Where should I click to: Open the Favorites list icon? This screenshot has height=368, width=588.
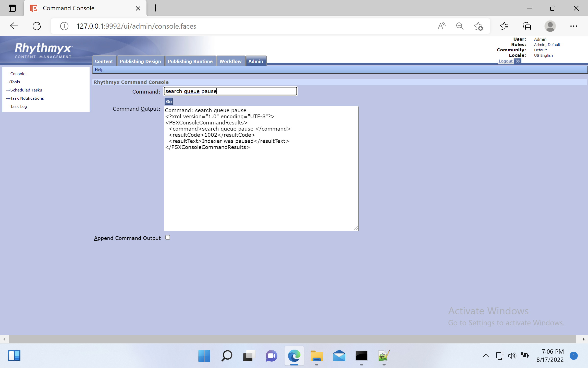[504, 26]
